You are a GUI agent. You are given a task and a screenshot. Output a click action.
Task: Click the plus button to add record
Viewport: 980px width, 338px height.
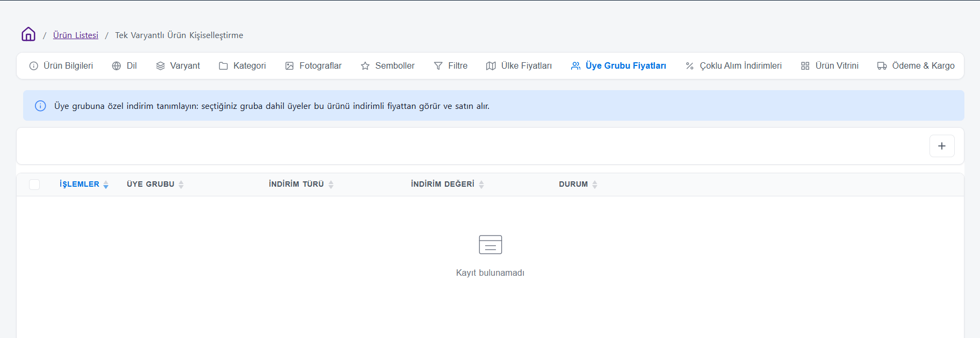(x=942, y=146)
